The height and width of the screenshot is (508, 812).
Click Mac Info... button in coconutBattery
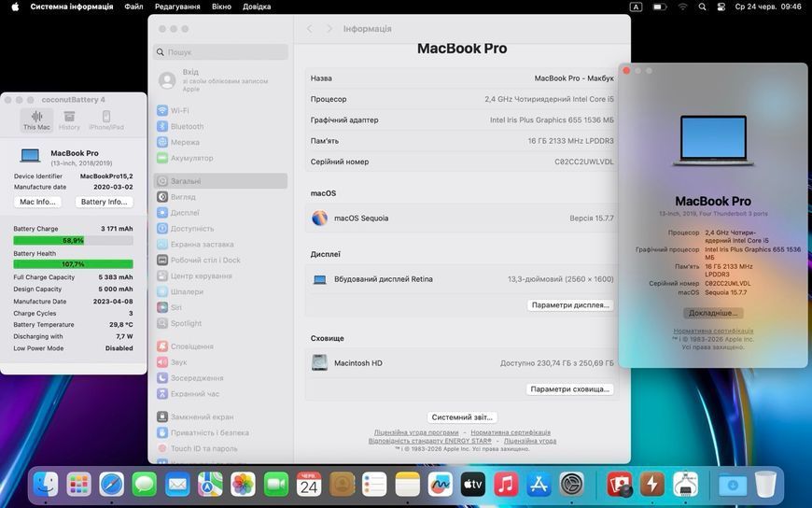click(38, 202)
